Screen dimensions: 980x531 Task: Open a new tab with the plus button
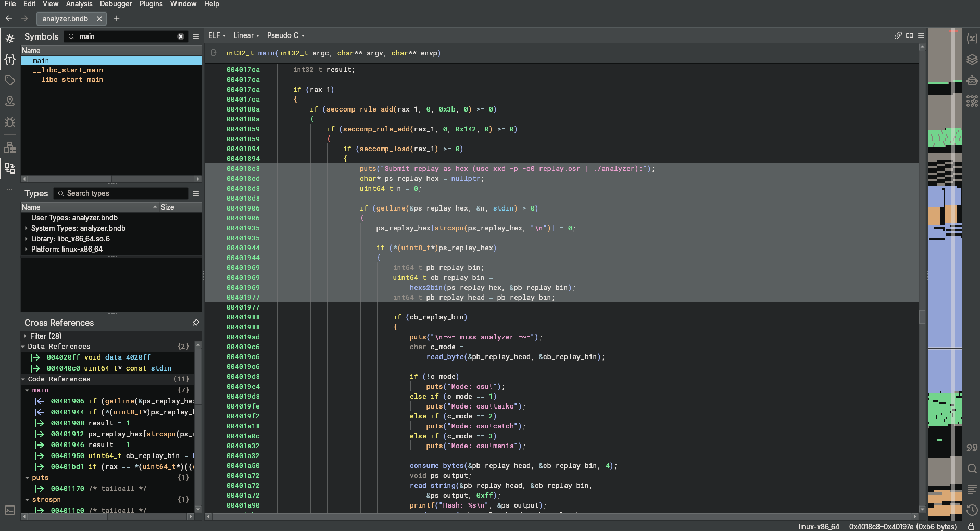click(117, 18)
